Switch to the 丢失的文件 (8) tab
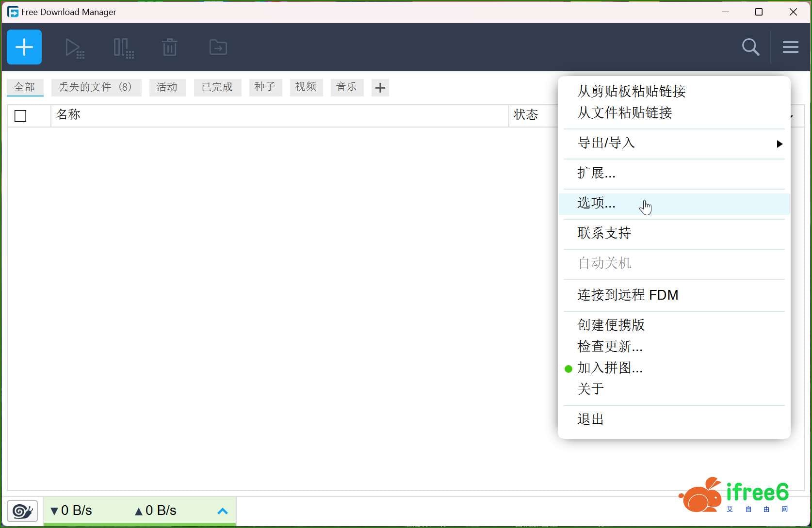The height and width of the screenshot is (528, 812). pyautogui.click(x=96, y=87)
